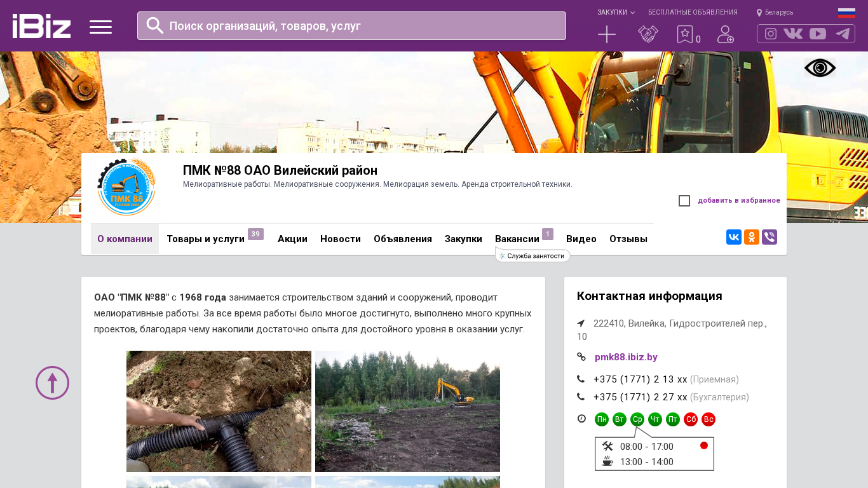Viewport: 868px width, 488px height.
Task: Open iBiz VK page in header
Action: point(793,34)
